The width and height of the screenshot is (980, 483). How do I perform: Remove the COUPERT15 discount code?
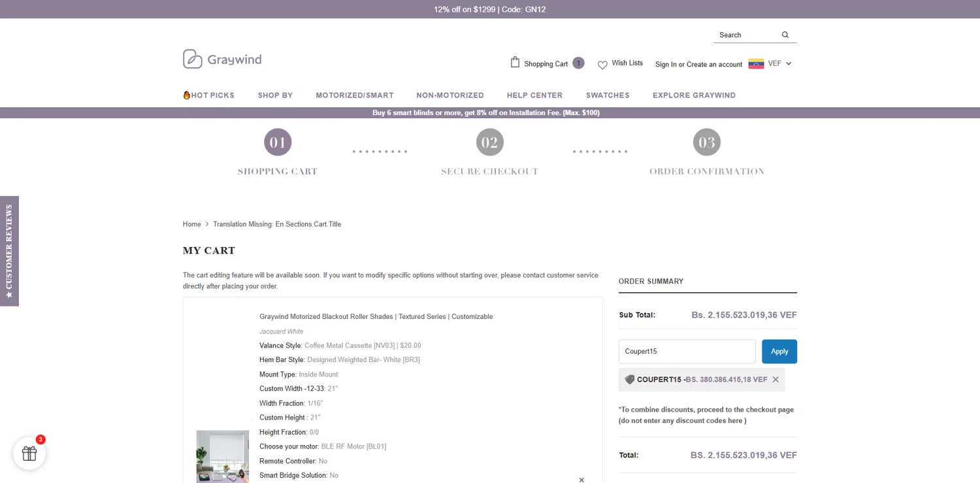(776, 380)
